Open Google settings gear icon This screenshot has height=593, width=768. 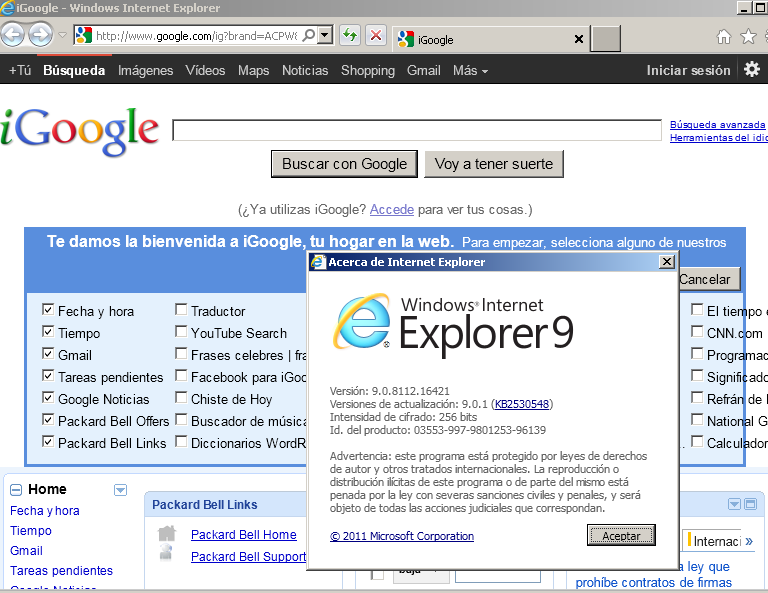click(x=752, y=70)
